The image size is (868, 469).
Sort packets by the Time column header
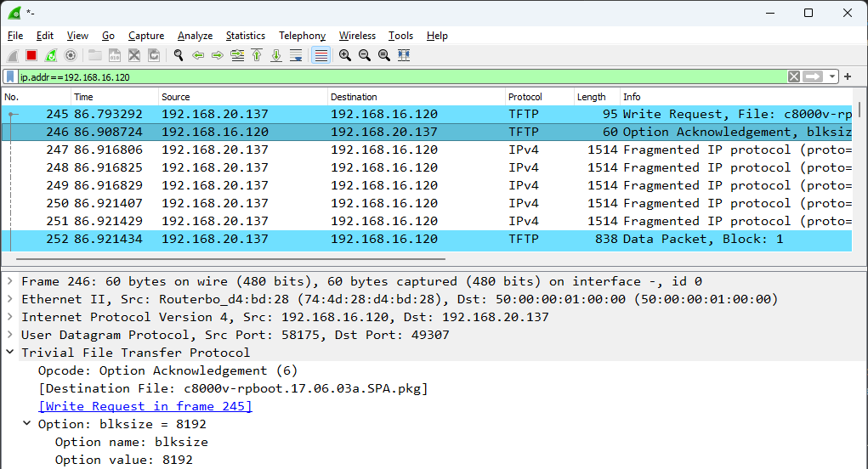(115, 97)
